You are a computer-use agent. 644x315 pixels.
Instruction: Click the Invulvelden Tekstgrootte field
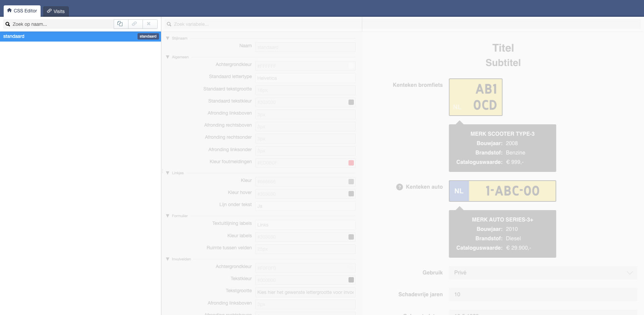tap(305, 292)
